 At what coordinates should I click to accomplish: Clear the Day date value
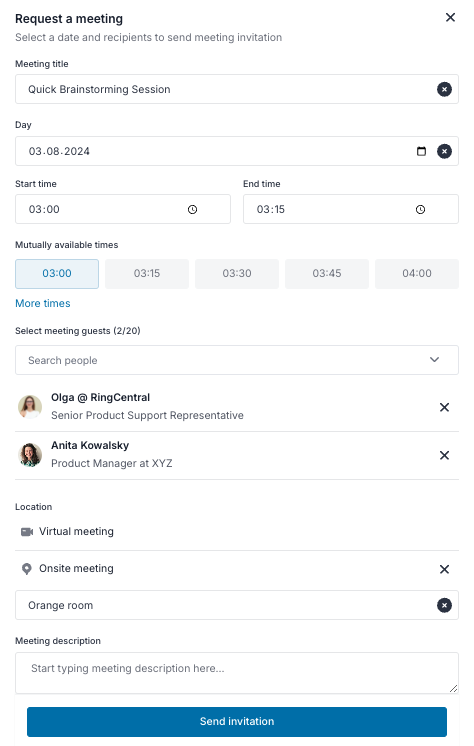point(444,151)
